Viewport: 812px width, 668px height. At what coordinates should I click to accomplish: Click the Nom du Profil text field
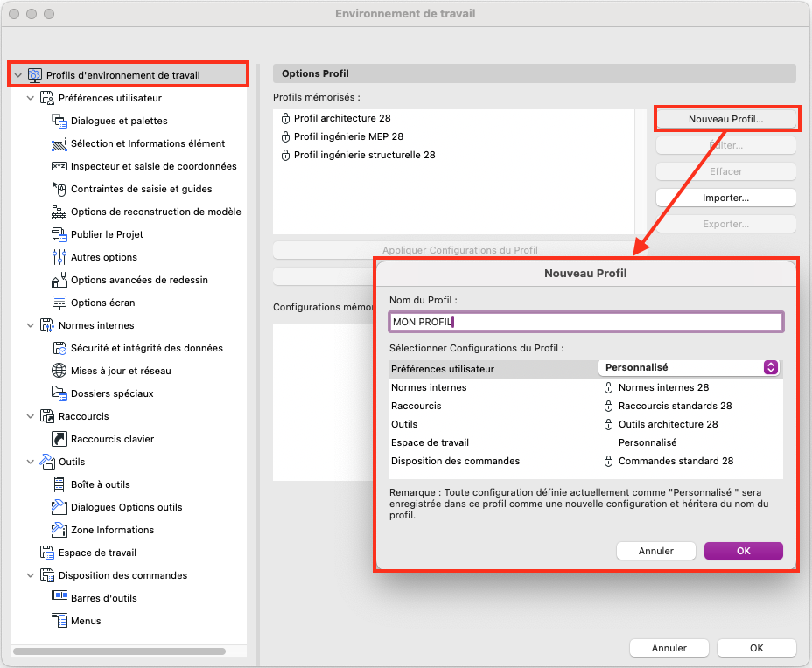(x=585, y=322)
